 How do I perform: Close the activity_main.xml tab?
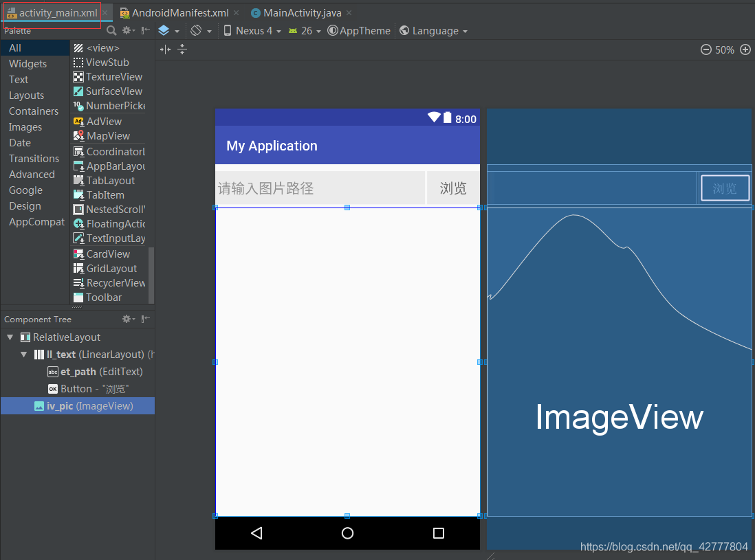coord(105,13)
